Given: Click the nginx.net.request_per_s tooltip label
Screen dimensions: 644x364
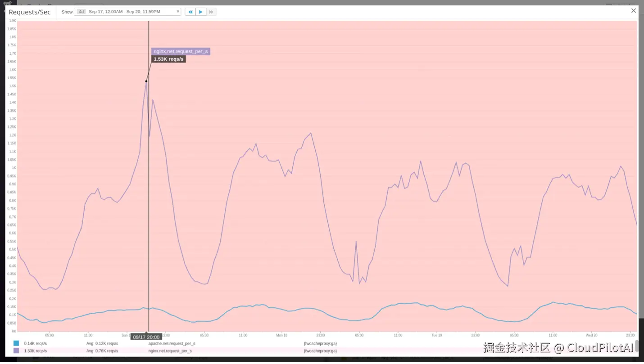Looking at the screenshot, I should pos(181,51).
